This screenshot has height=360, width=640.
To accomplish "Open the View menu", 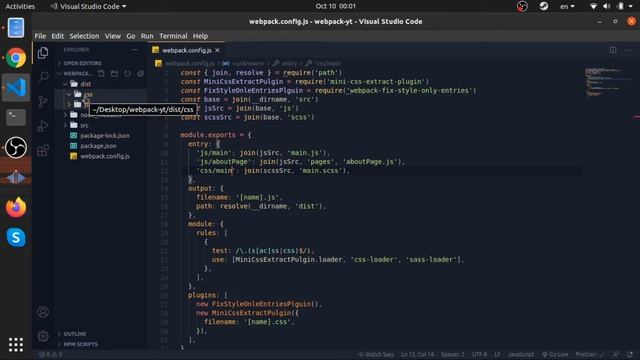I will [x=113, y=36].
